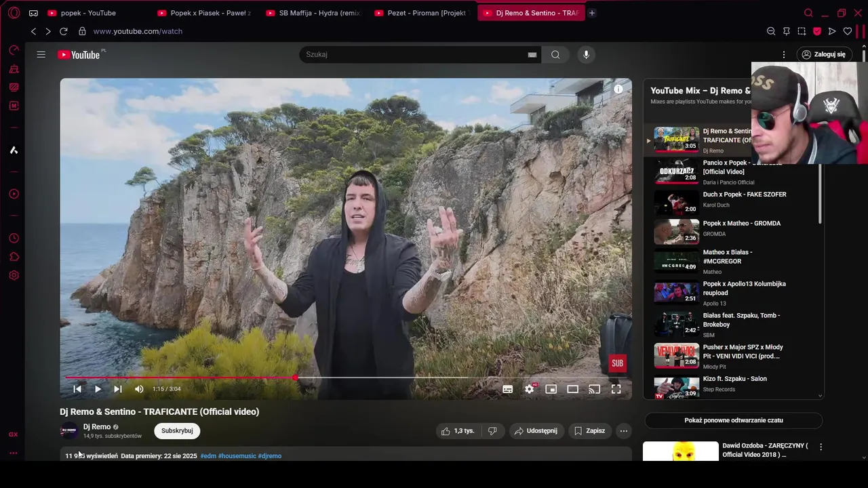The width and height of the screenshot is (868, 488).
Task: Open a new browser tab
Action: (x=592, y=13)
